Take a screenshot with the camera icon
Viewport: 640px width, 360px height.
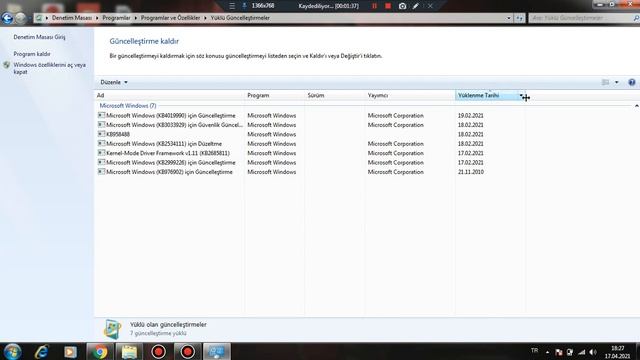(x=402, y=6)
